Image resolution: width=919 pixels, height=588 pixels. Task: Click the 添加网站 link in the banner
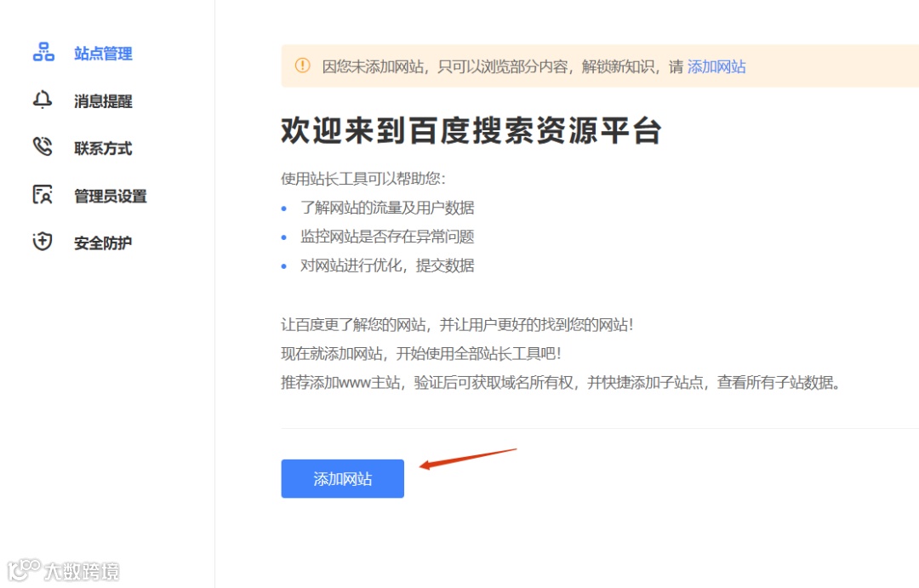coord(716,67)
